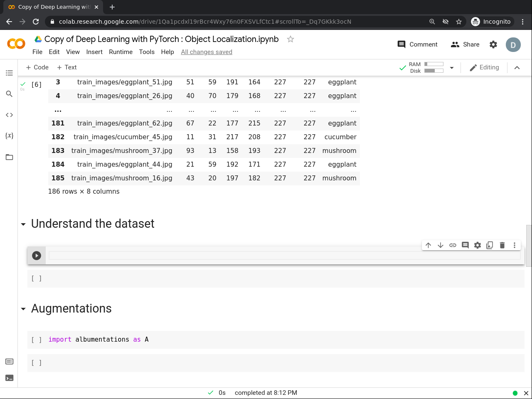Toggle header visibility with the chevron

(x=517, y=68)
